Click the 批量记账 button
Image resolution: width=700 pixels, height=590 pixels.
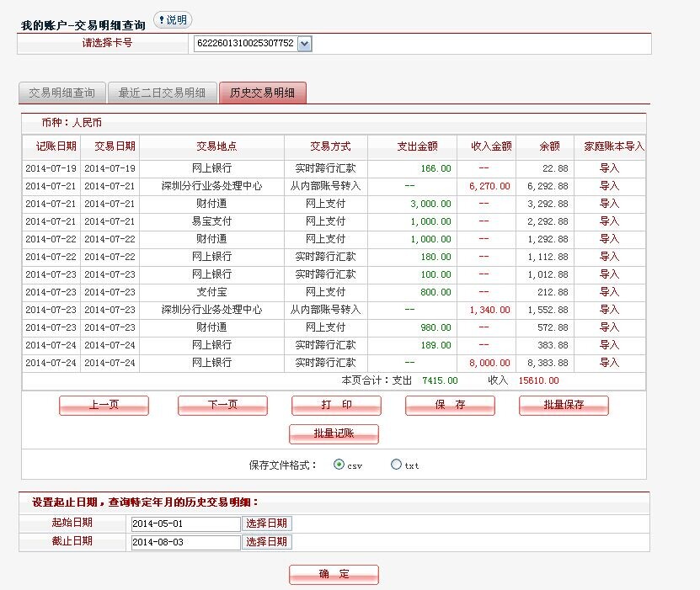click(334, 434)
